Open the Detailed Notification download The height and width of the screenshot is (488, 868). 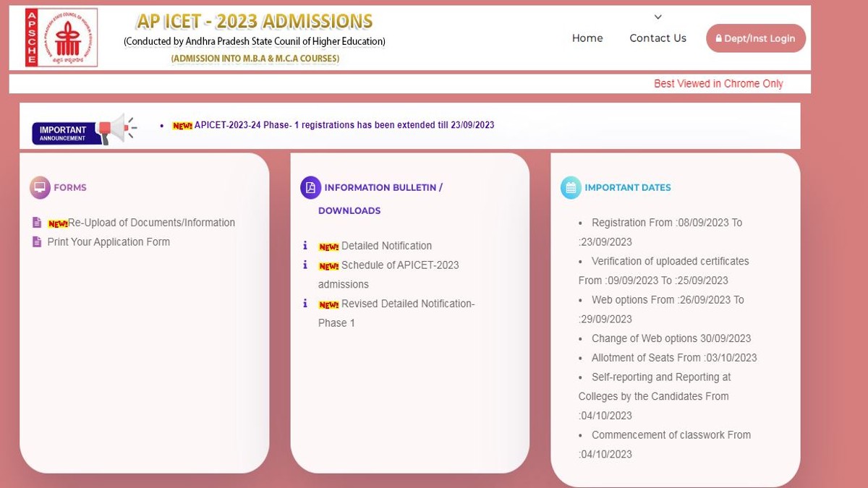coord(386,246)
